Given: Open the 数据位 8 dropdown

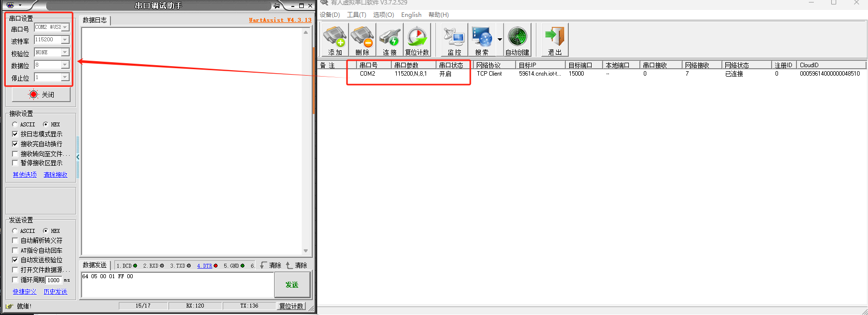Looking at the screenshot, I should (65, 65).
